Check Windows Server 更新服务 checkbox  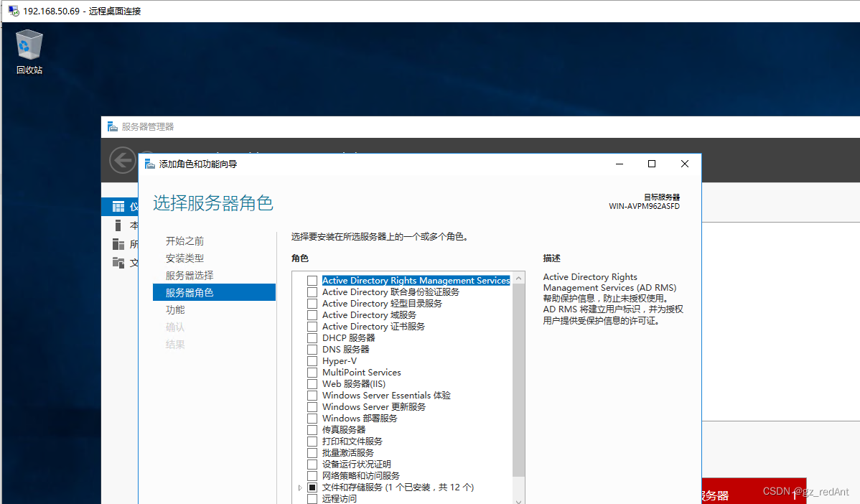(312, 407)
